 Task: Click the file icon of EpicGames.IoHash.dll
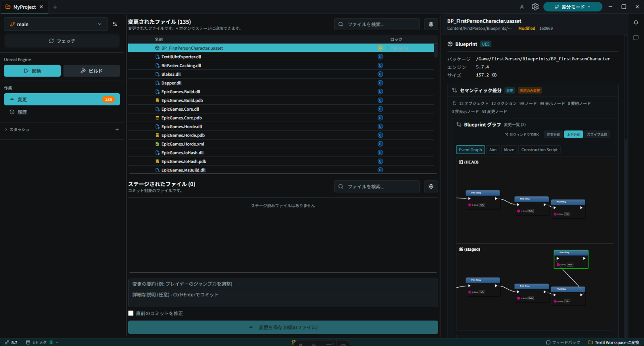(x=158, y=153)
